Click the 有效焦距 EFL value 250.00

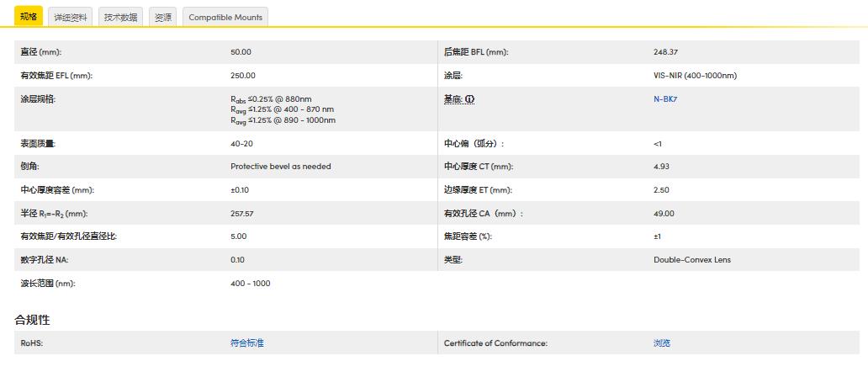point(242,76)
